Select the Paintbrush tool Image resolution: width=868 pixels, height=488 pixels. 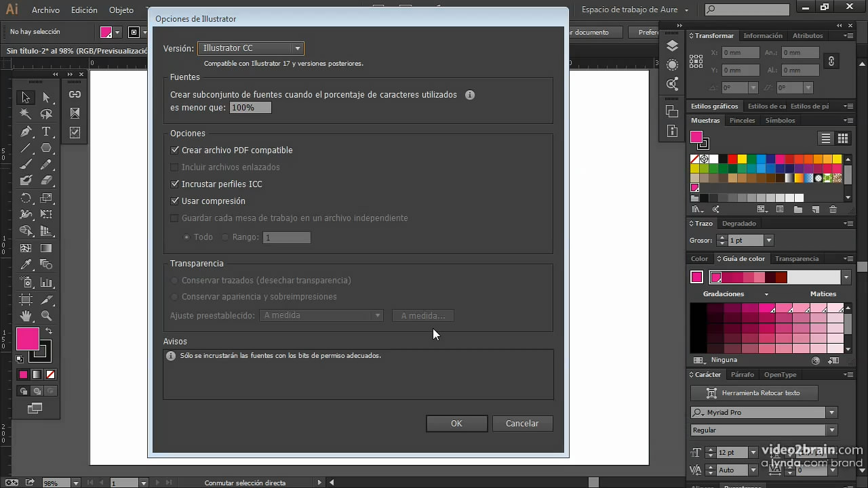point(26,164)
